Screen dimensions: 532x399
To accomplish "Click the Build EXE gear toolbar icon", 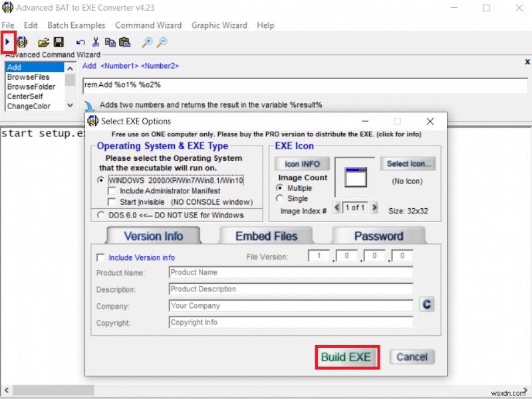I will tap(22, 42).
